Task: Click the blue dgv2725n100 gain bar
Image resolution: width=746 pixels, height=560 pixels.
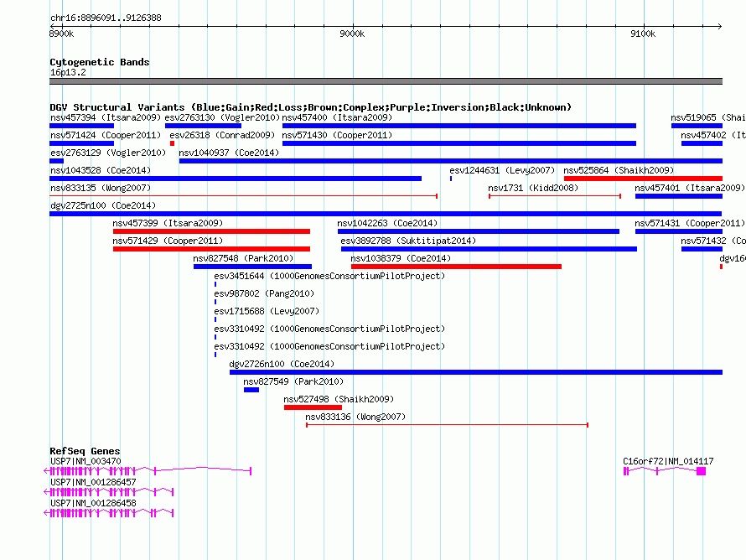Action: 386,214
